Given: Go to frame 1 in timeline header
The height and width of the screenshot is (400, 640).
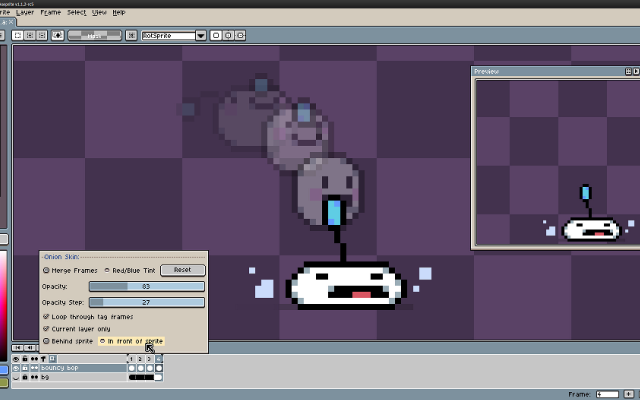Looking at the screenshot, I should click(x=131, y=359).
